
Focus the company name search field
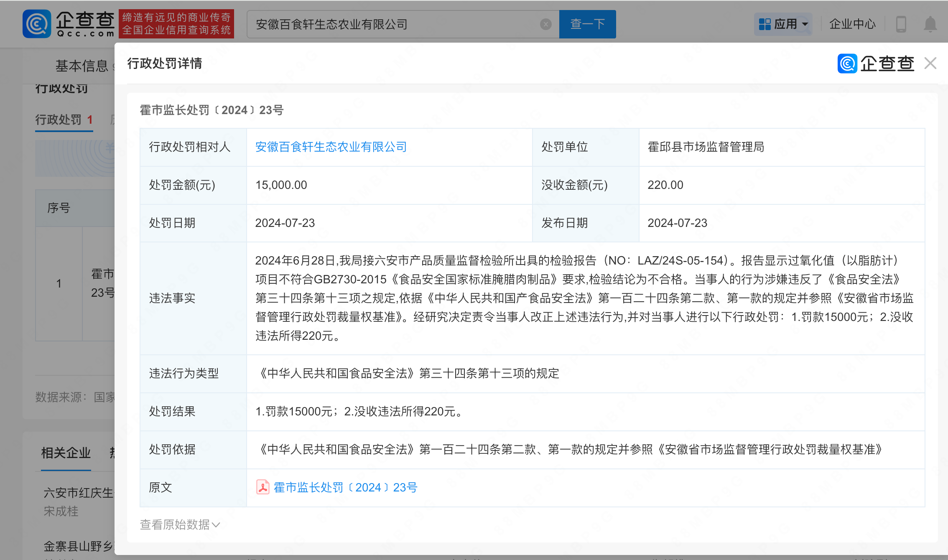tap(393, 24)
